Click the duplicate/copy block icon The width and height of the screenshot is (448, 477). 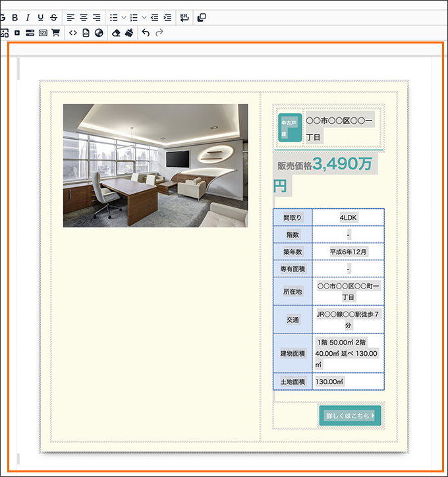[x=202, y=18]
